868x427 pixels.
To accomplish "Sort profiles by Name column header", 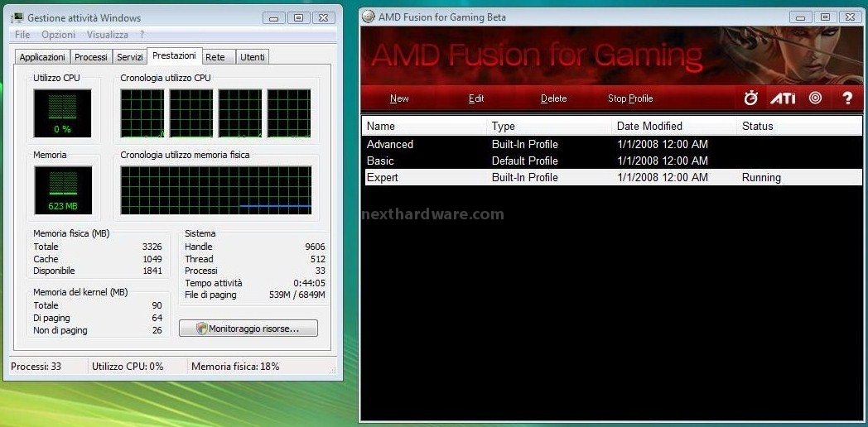I will [x=424, y=126].
